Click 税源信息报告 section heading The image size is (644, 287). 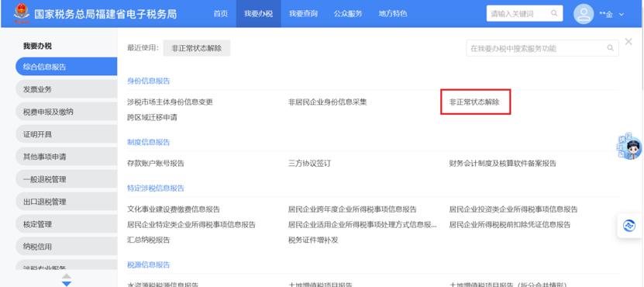[x=149, y=265]
